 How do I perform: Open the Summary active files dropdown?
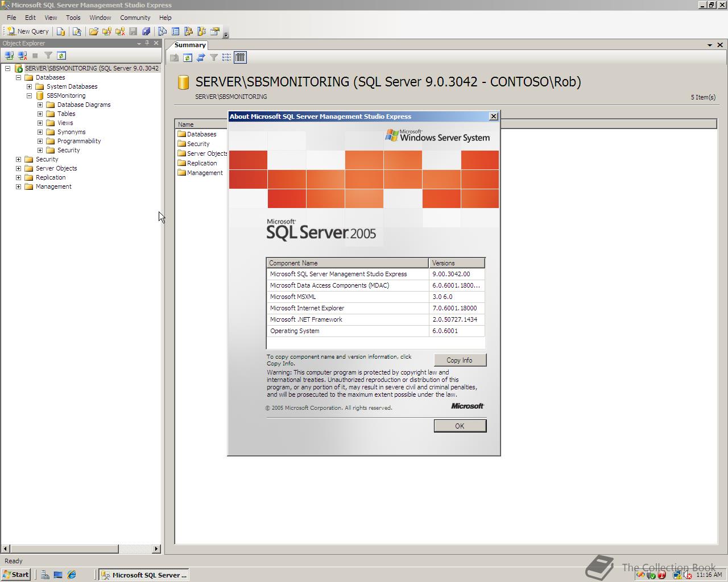point(710,45)
